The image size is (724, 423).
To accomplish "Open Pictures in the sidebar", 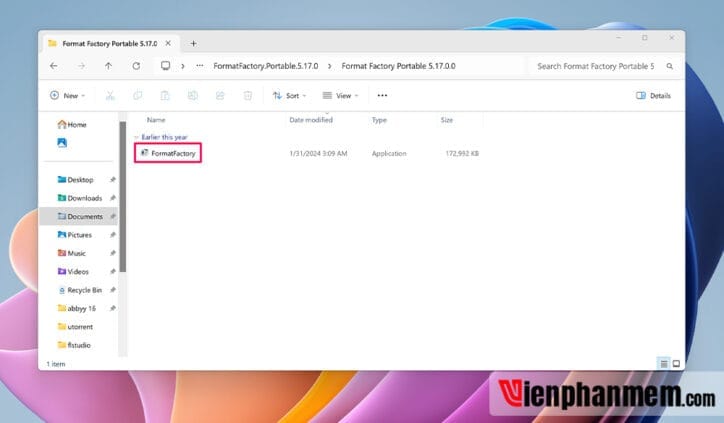I will pos(74,235).
